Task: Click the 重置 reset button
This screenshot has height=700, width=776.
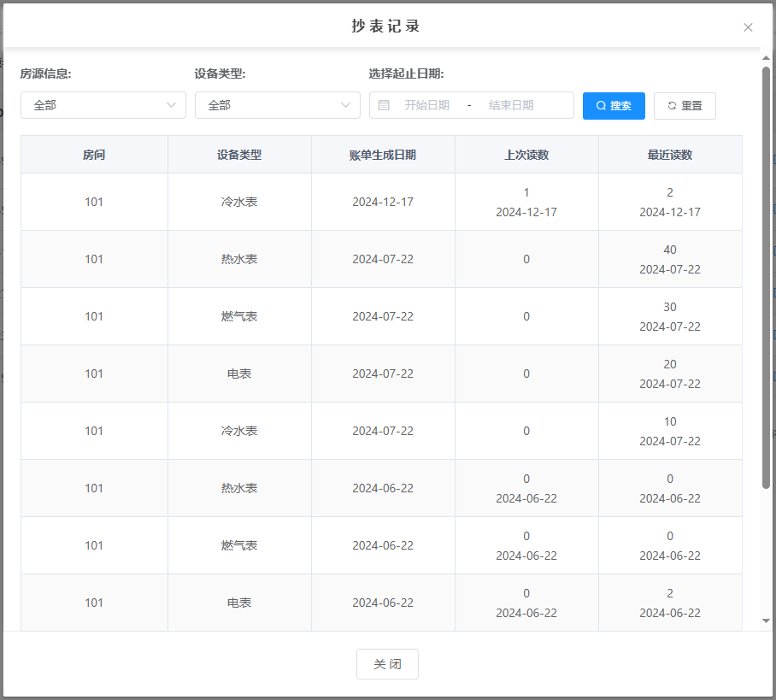Action: coord(685,106)
